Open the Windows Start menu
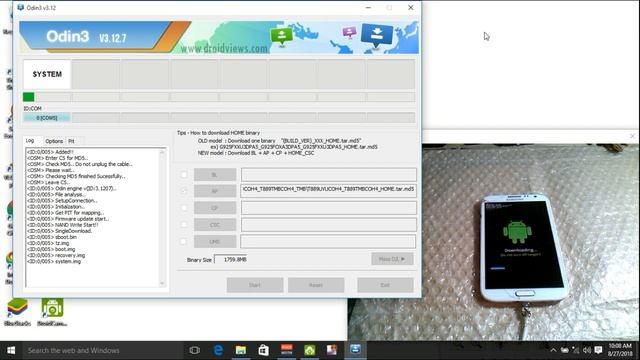 pos(11,350)
